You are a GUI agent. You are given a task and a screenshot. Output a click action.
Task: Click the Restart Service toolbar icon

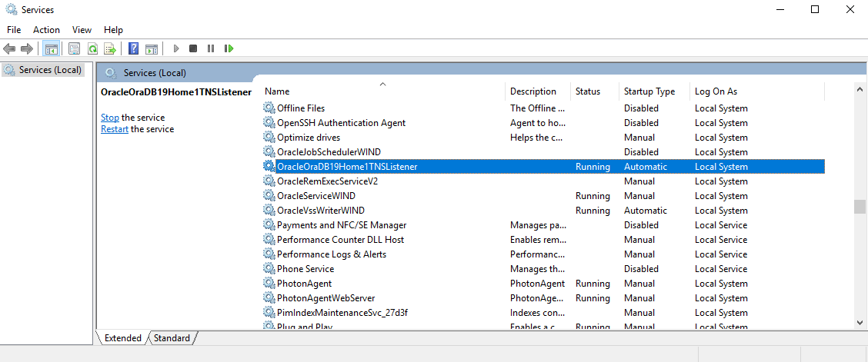point(229,48)
